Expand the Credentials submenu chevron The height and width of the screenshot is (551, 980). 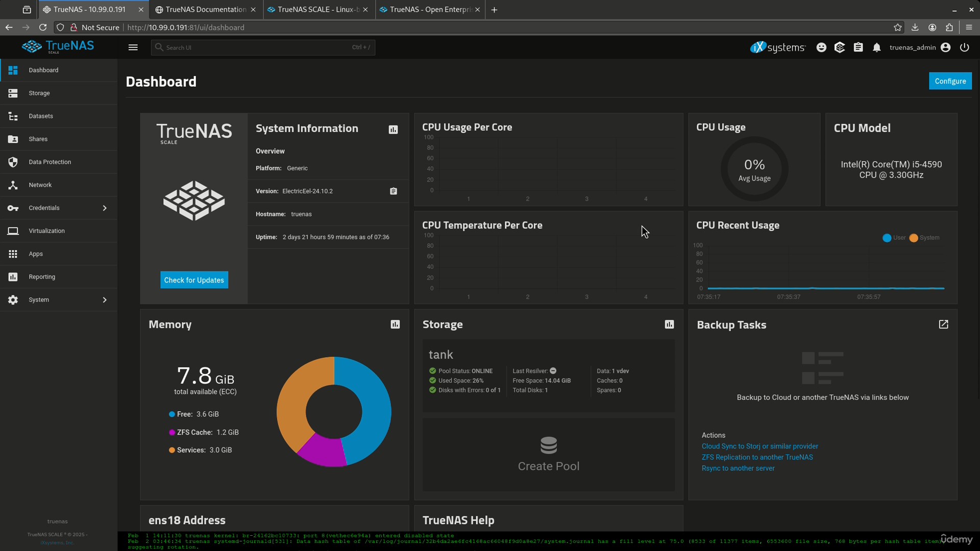(x=105, y=208)
